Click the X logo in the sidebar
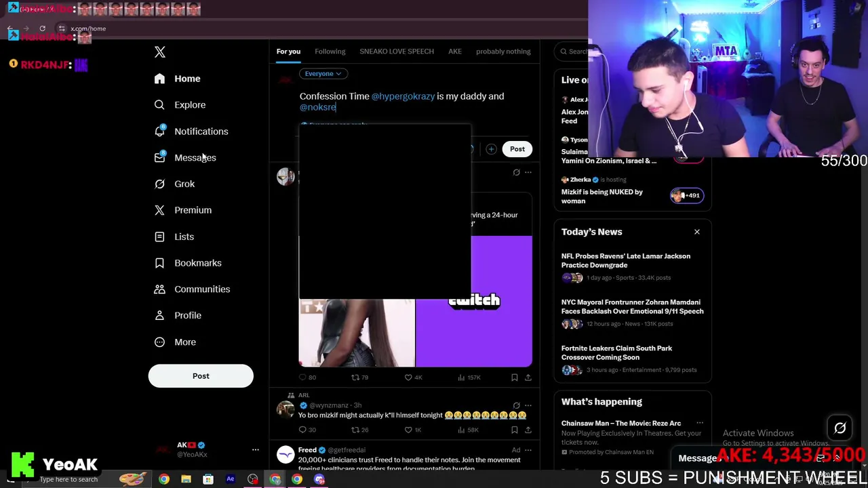 tap(159, 52)
